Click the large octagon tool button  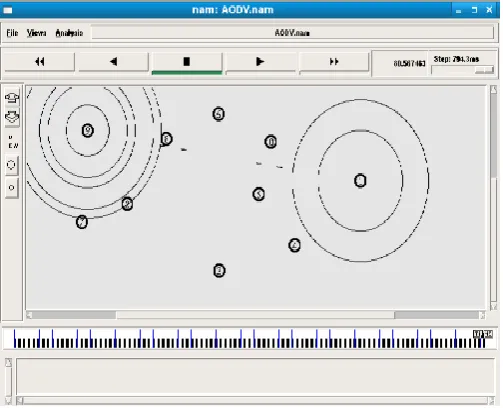click(12, 165)
